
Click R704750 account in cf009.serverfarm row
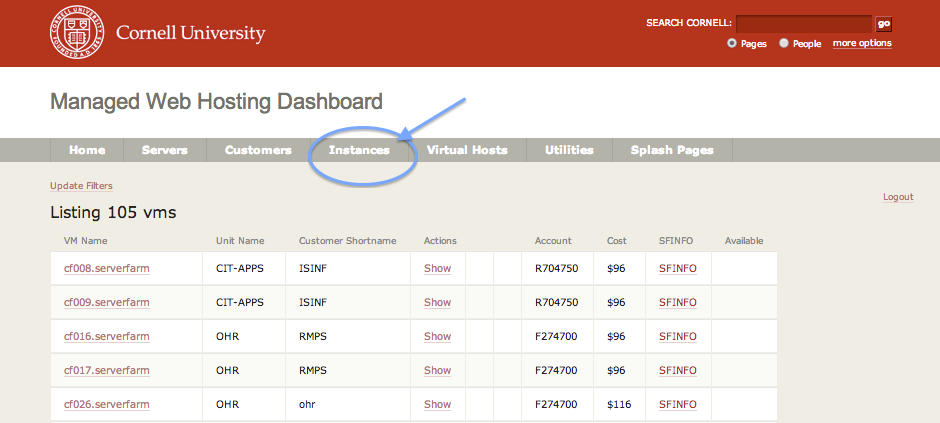556,303
